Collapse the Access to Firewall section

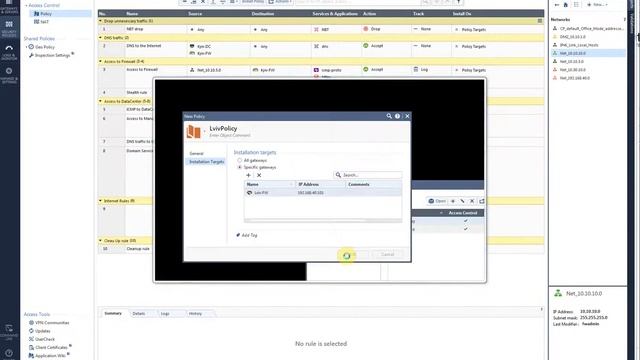tap(100, 61)
